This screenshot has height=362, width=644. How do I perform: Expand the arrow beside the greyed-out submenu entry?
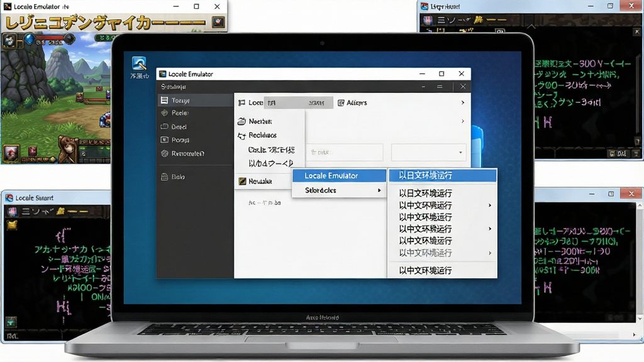(x=490, y=253)
